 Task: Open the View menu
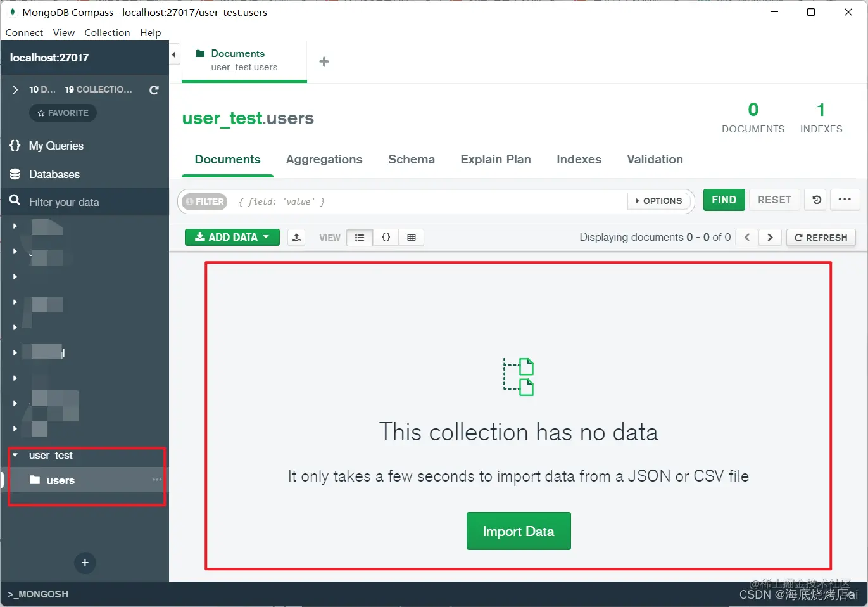coord(64,32)
